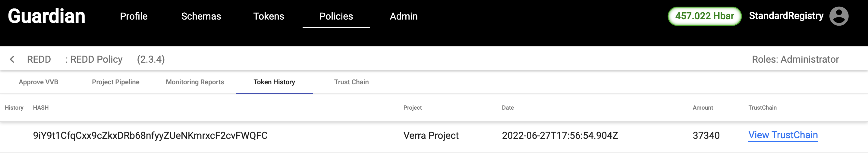
Task: Open the Admin menu
Action: [403, 16]
